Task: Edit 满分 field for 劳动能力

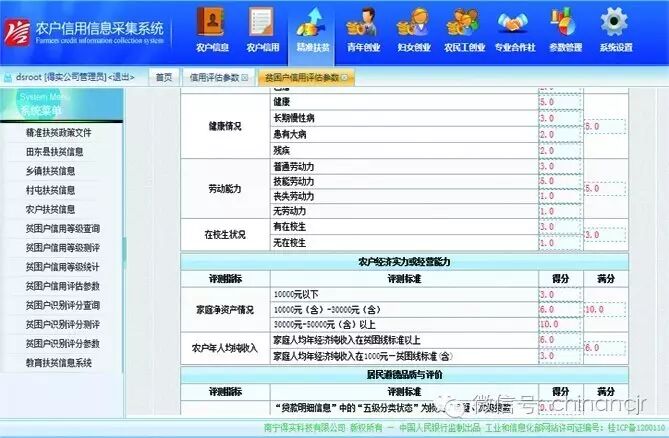Action: click(605, 189)
